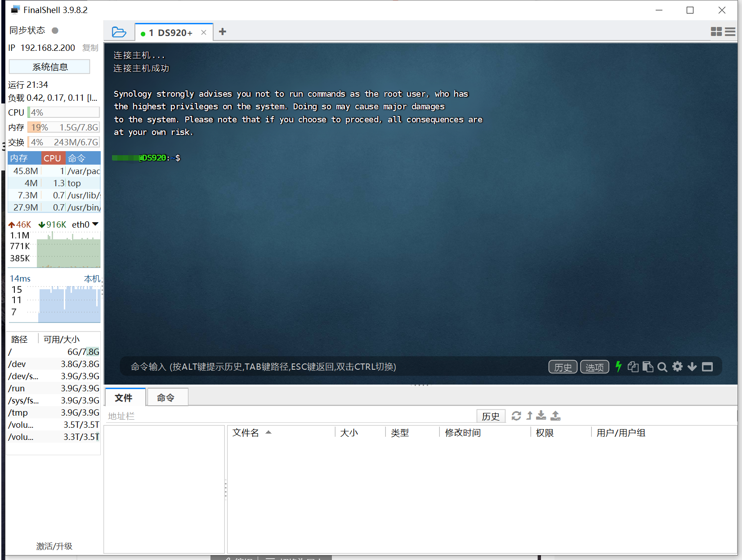Click the download arrow in command toolbar
The image size is (742, 560).
[692, 367]
